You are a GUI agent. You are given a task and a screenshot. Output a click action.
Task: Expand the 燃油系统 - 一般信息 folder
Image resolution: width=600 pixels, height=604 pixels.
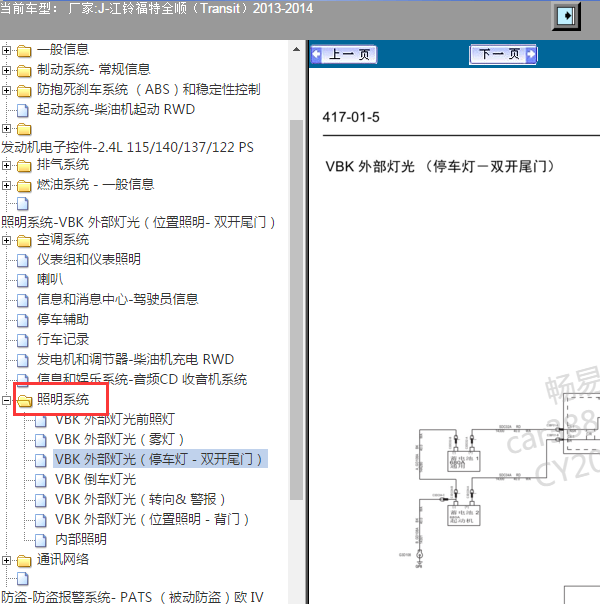pyautogui.click(x=6, y=185)
